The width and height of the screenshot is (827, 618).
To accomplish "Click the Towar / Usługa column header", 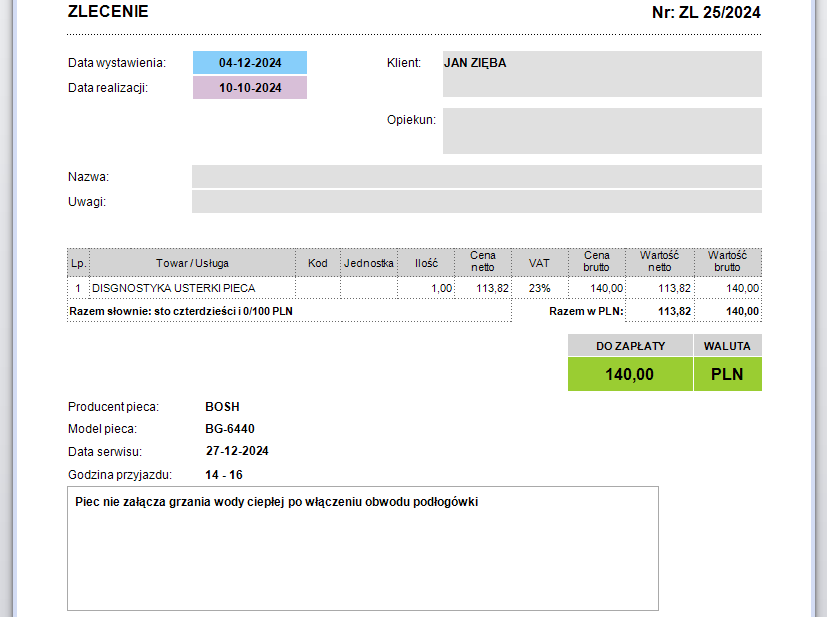I will 192,263.
